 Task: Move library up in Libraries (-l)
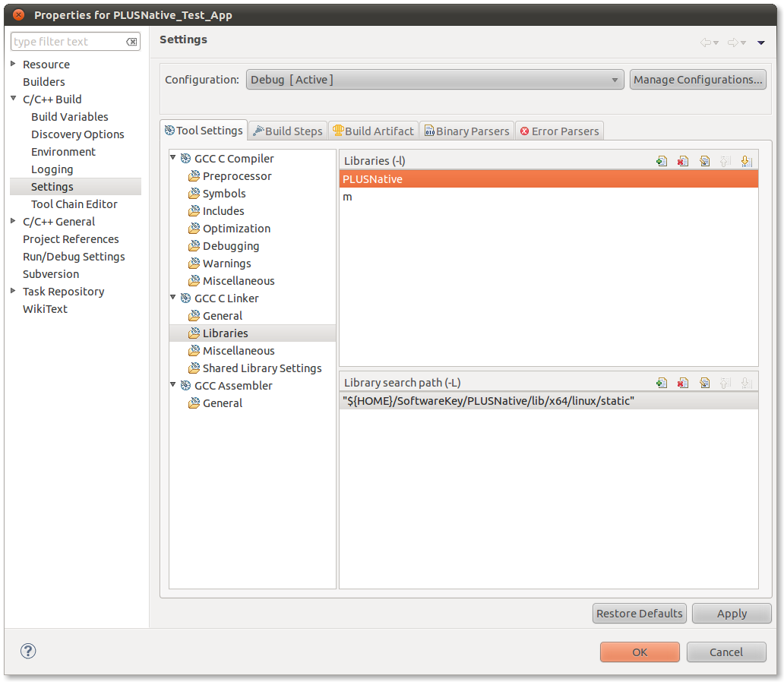point(725,161)
